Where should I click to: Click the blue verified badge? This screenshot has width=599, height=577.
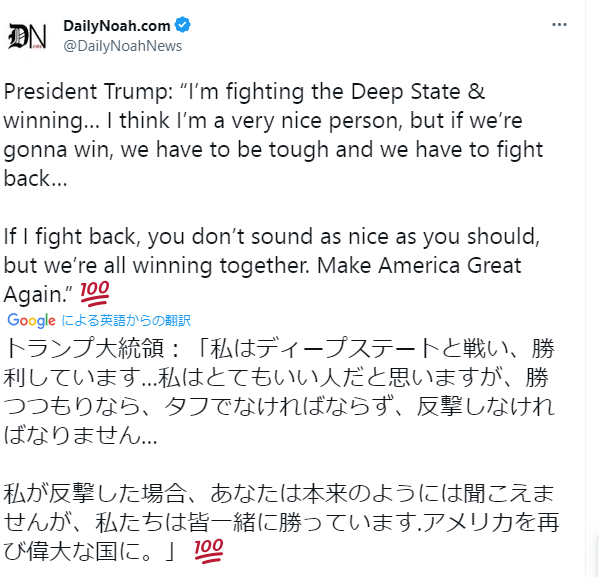[183, 25]
